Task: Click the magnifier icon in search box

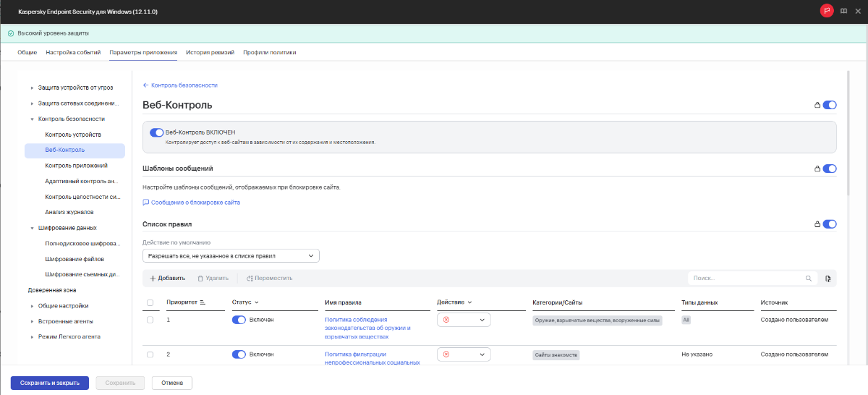Action: point(809,279)
